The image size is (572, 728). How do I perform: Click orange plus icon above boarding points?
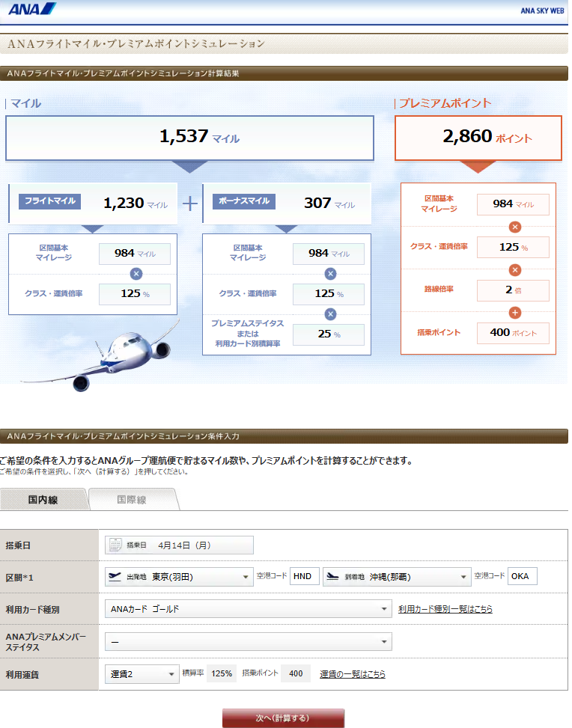[x=515, y=313]
